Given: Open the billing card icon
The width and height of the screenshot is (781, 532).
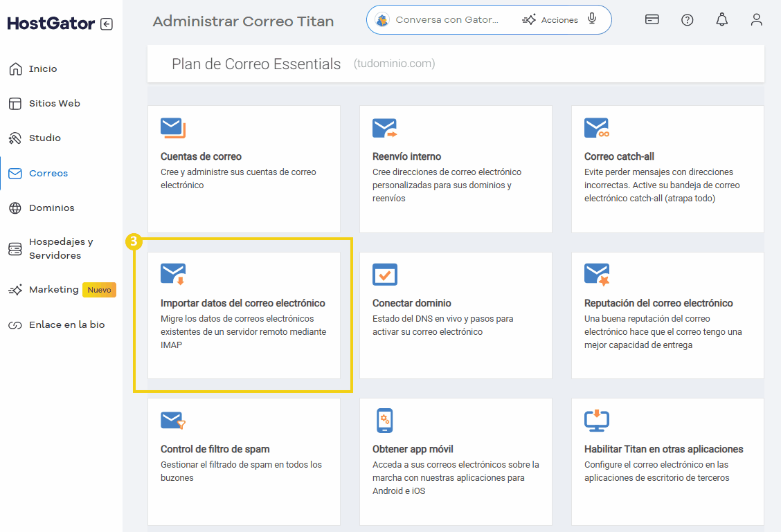Looking at the screenshot, I should tap(652, 20).
